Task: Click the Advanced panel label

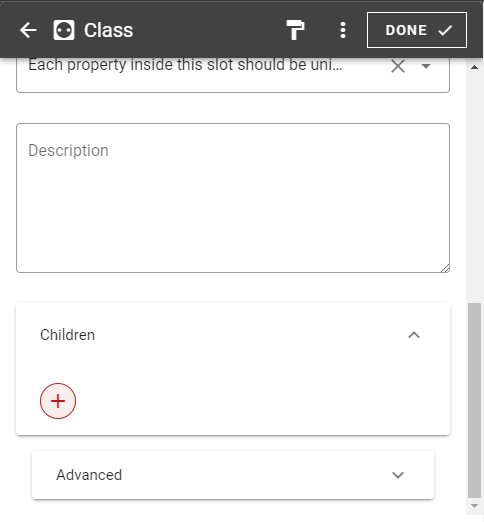Action: (x=89, y=475)
